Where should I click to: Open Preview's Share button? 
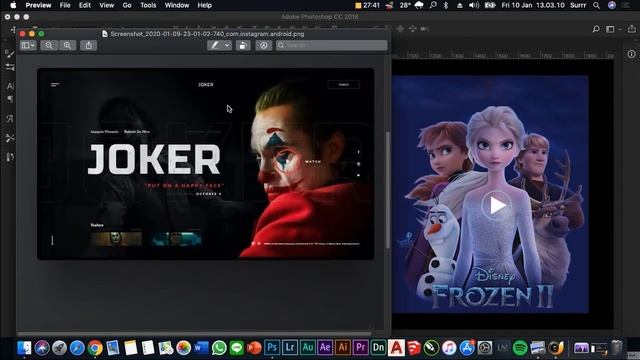[x=89, y=45]
